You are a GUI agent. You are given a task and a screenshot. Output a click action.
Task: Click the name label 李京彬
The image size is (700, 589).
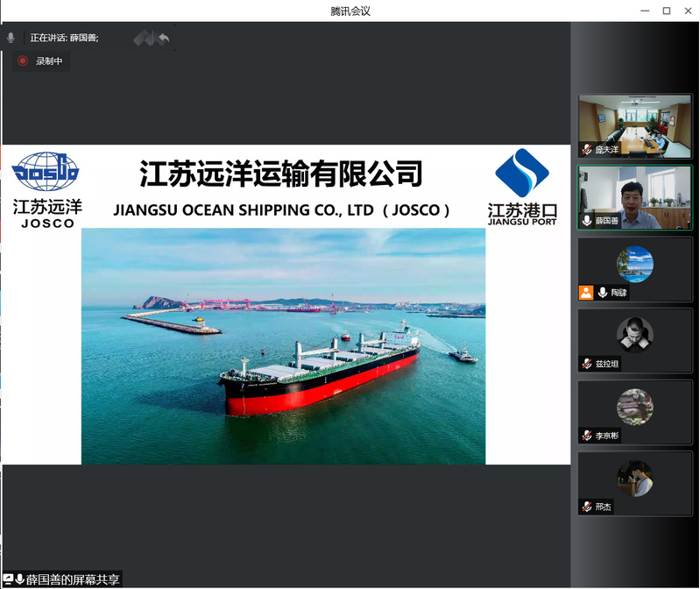tap(607, 436)
